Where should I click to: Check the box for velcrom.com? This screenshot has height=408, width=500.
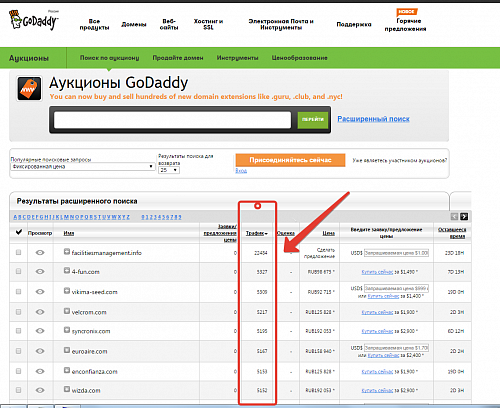point(18,312)
